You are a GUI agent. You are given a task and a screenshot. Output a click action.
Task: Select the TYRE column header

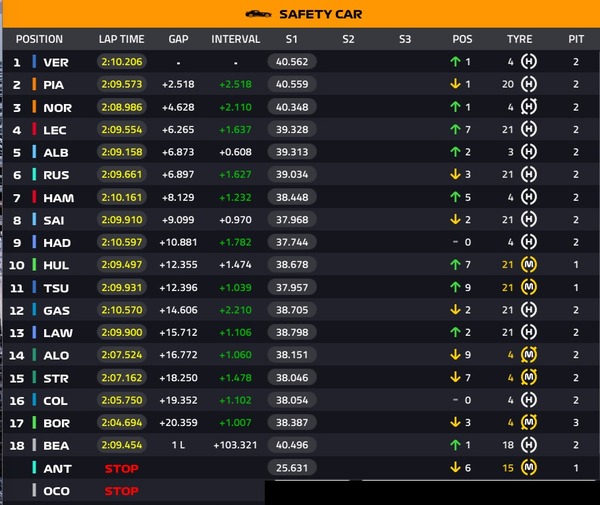point(519,39)
